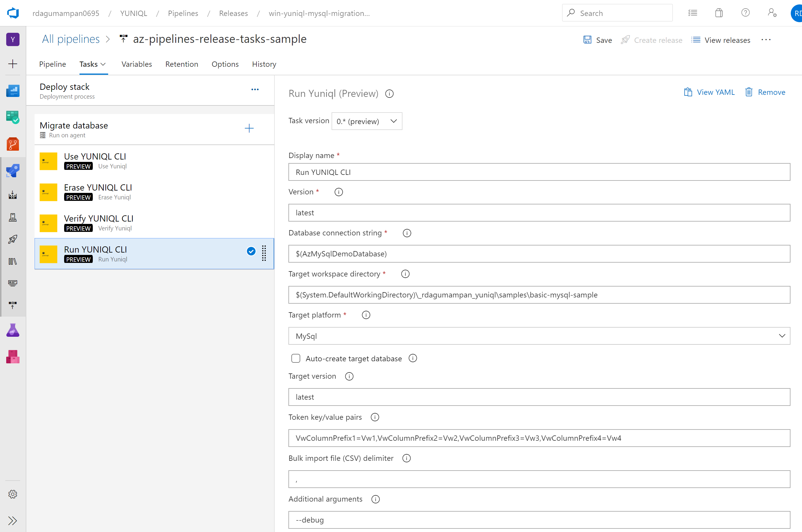Viewport: 802px width, 532px height.
Task: Show info for Token key/value pairs
Action: pos(375,417)
